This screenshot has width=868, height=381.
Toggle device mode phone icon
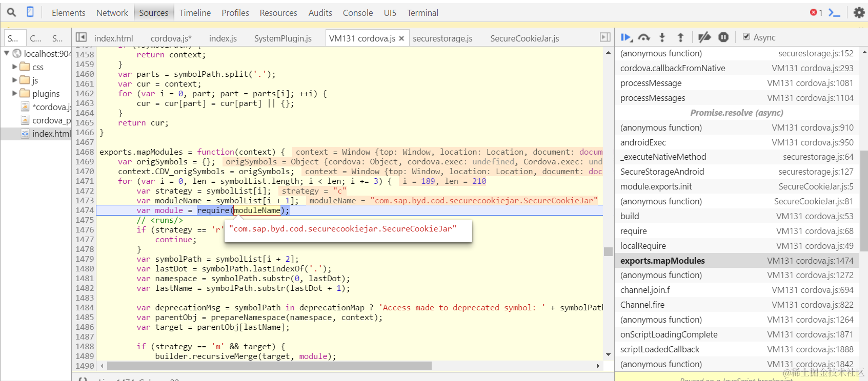click(x=30, y=12)
